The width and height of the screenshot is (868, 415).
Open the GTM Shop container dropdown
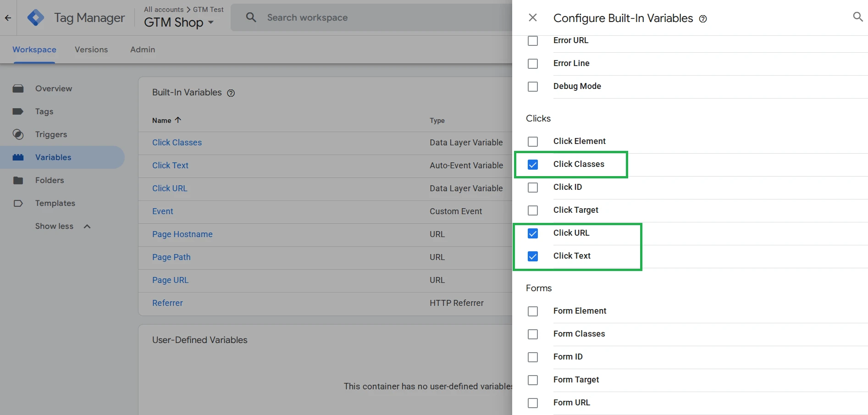tap(179, 22)
